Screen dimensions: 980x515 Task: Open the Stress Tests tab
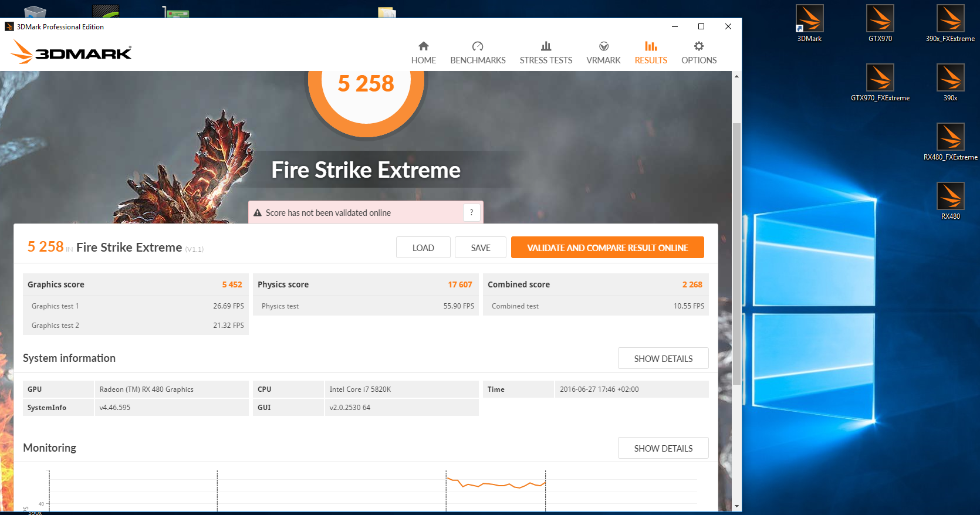click(546, 53)
